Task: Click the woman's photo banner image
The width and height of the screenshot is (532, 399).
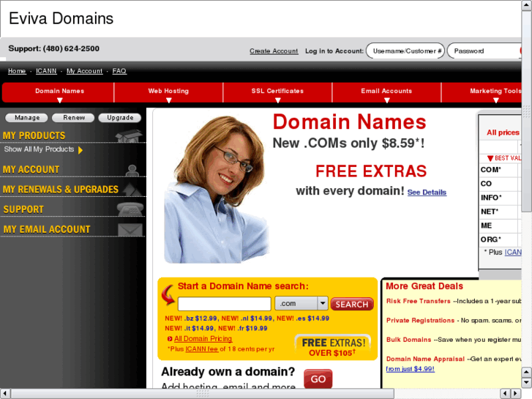Action: pyautogui.click(x=217, y=189)
